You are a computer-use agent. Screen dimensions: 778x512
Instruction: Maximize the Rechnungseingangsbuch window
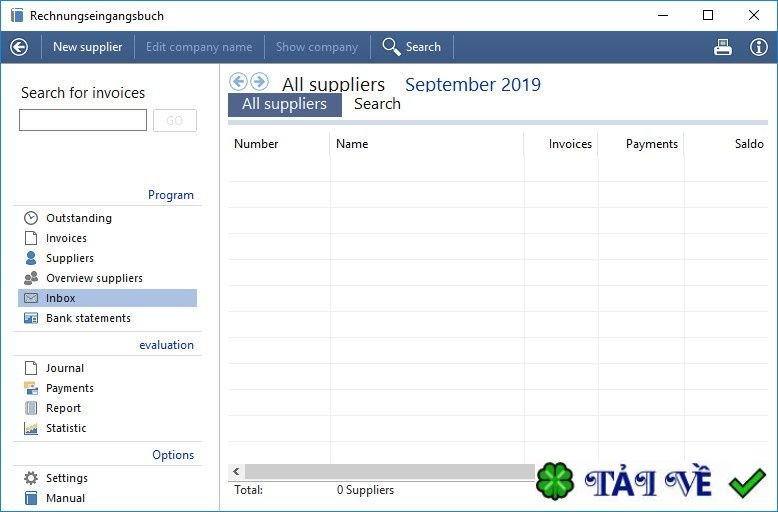coord(708,15)
